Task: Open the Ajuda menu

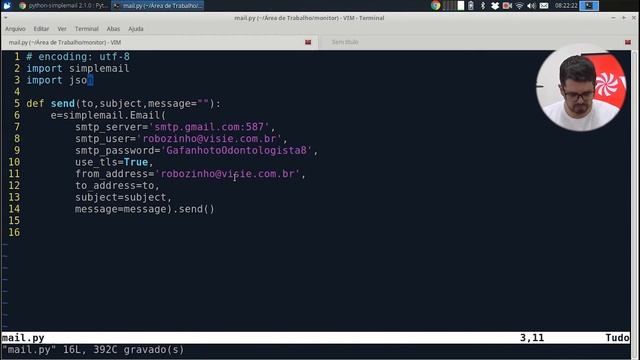Action: coord(136,29)
